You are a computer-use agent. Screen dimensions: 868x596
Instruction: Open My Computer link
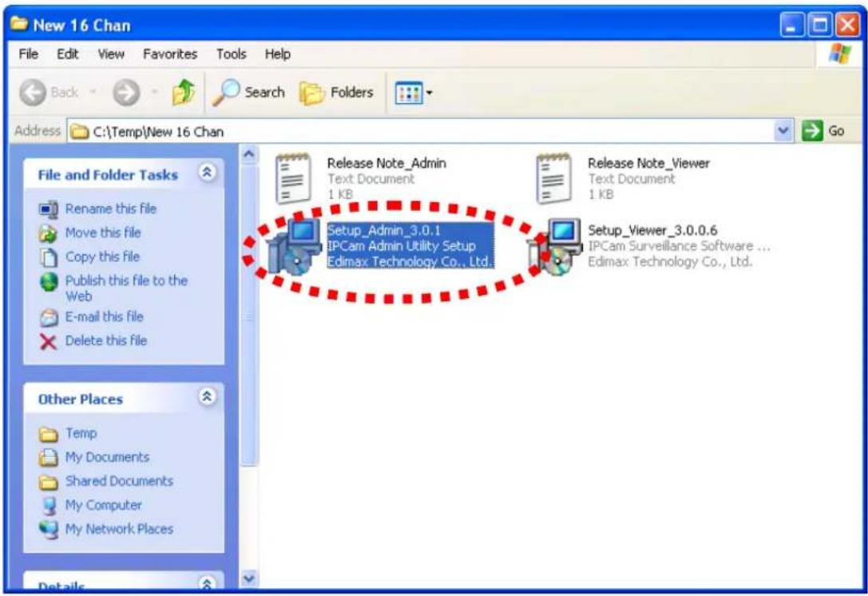[104, 505]
